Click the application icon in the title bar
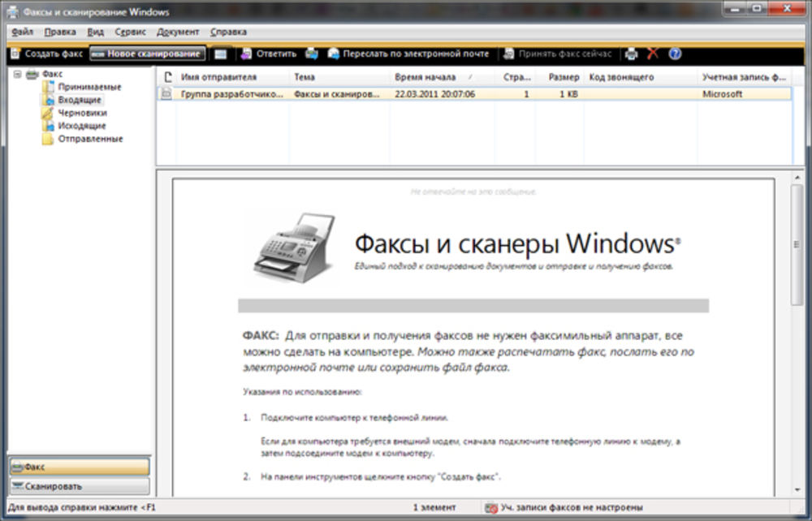 12,11
